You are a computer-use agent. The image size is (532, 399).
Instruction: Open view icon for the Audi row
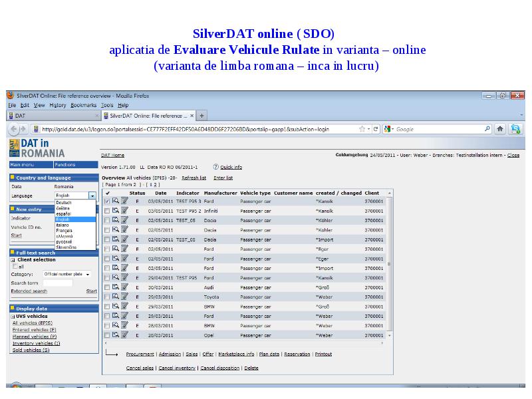pos(115,287)
